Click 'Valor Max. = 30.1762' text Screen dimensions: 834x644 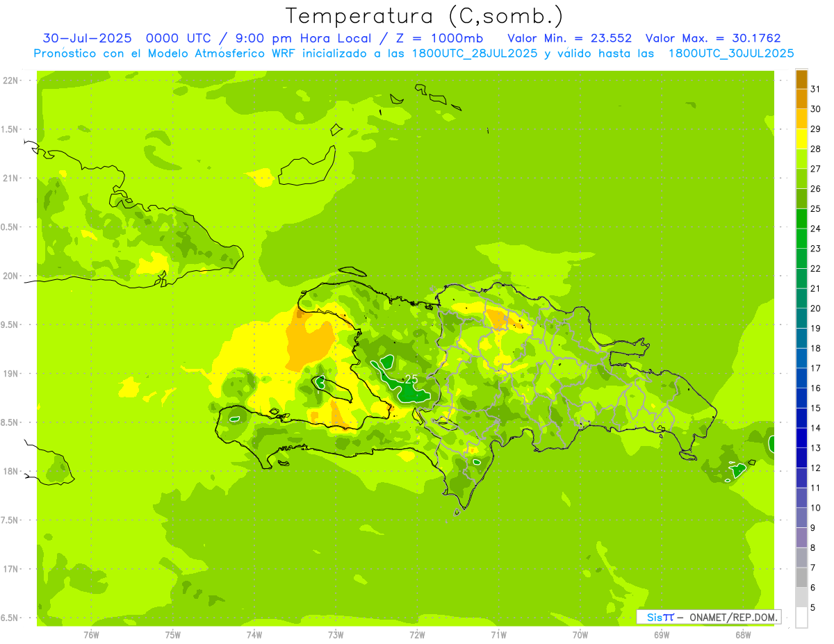(x=713, y=38)
